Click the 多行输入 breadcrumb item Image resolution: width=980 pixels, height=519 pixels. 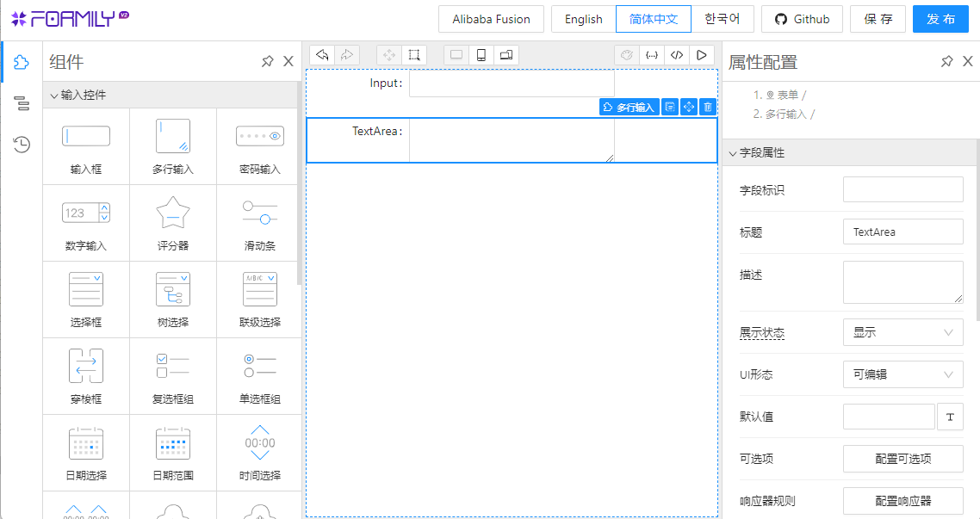click(x=787, y=114)
